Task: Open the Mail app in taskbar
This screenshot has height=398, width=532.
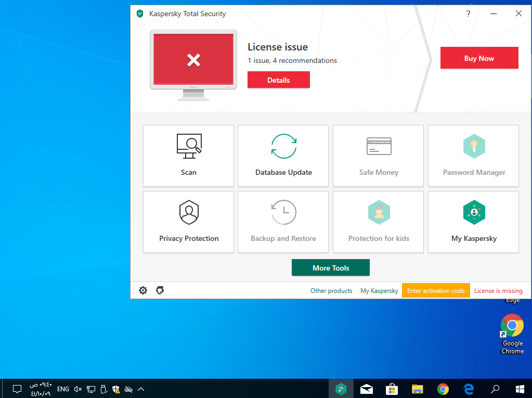Action: click(x=367, y=389)
